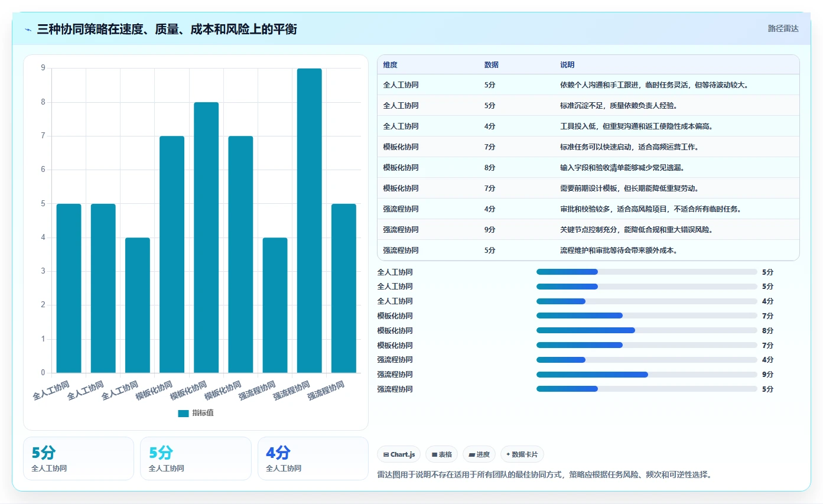This screenshot has height=504, width=823.
Task: Click the y-axis label 0 on the chart
Action: coord(43,373)
